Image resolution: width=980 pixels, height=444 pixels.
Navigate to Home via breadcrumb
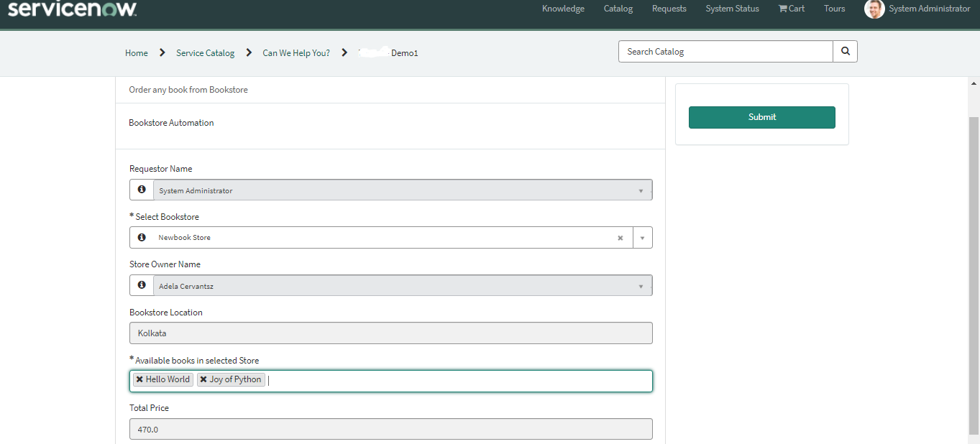(136, 52)
